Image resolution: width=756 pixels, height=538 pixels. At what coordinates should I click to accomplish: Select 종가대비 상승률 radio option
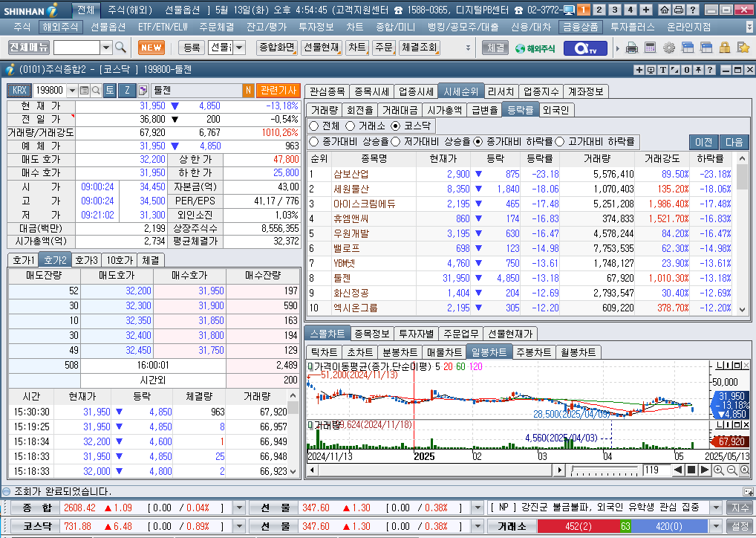[314, 142]
